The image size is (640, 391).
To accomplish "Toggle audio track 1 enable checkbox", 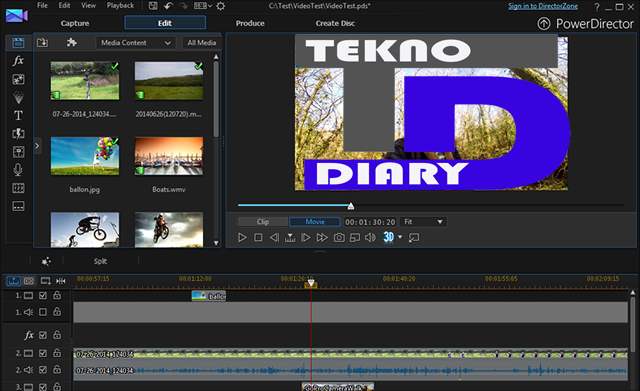I will tap(43, 312).
